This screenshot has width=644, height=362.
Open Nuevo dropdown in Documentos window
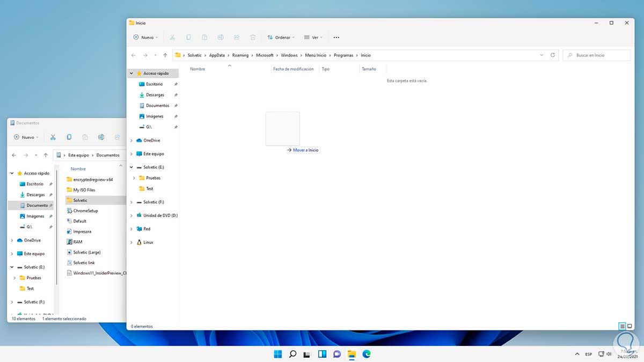(x=27, y=137)
